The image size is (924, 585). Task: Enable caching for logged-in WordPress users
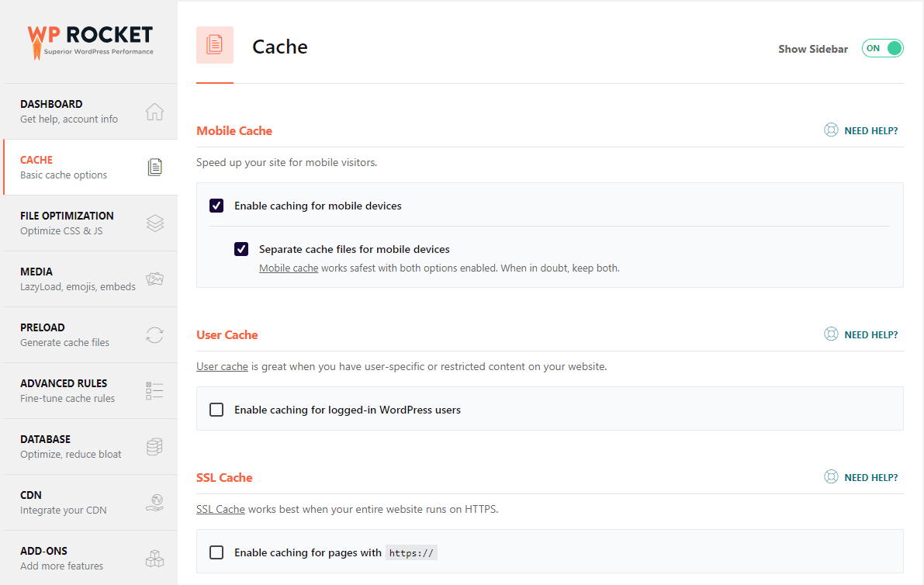(x=216, y=410)
